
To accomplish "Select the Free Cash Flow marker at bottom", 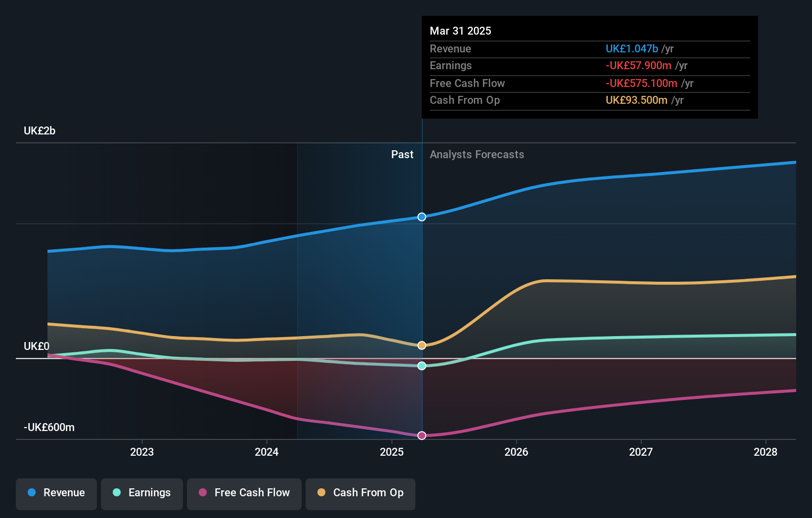I will coord(421,435).
